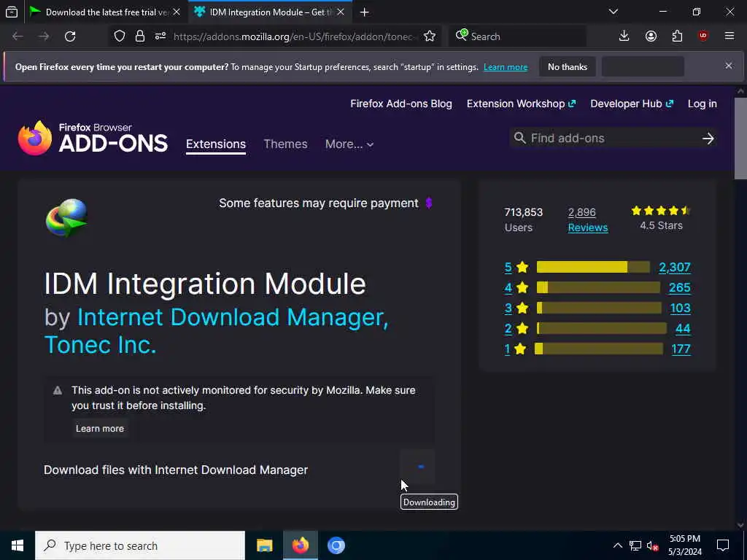The image size is (747, 560).
Task: Open Firefox View icon in tab strip
Action: 12,12
